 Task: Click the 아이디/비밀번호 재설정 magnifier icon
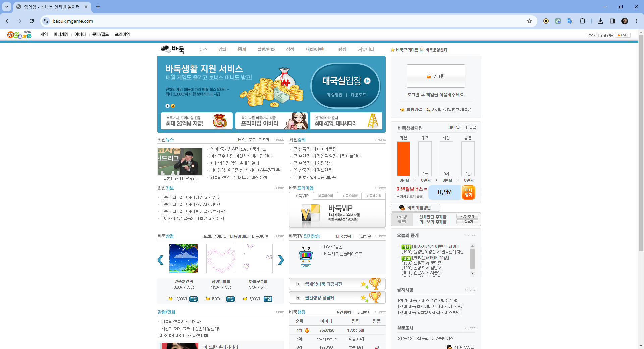(x=428, y=110)
